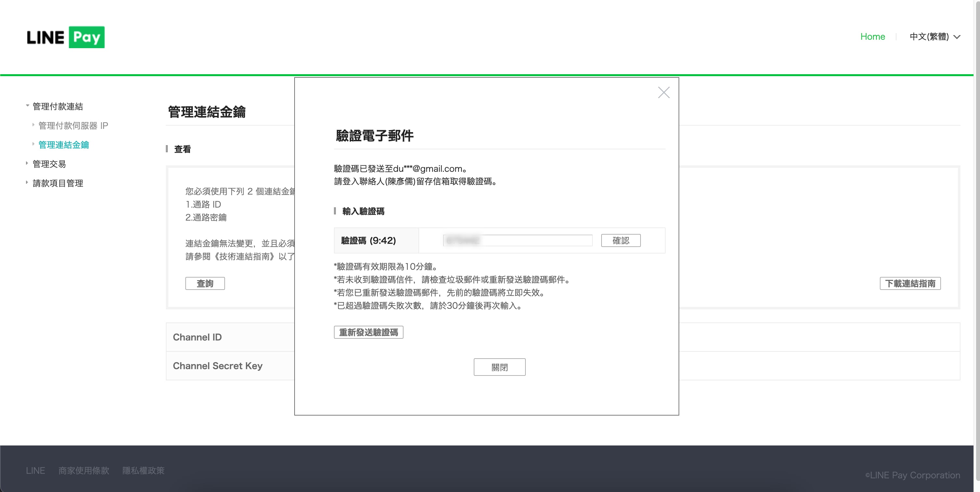This screenshot has height=492, width=980.
Task: Click the verification code input field
Action: (x=517, y=240)
